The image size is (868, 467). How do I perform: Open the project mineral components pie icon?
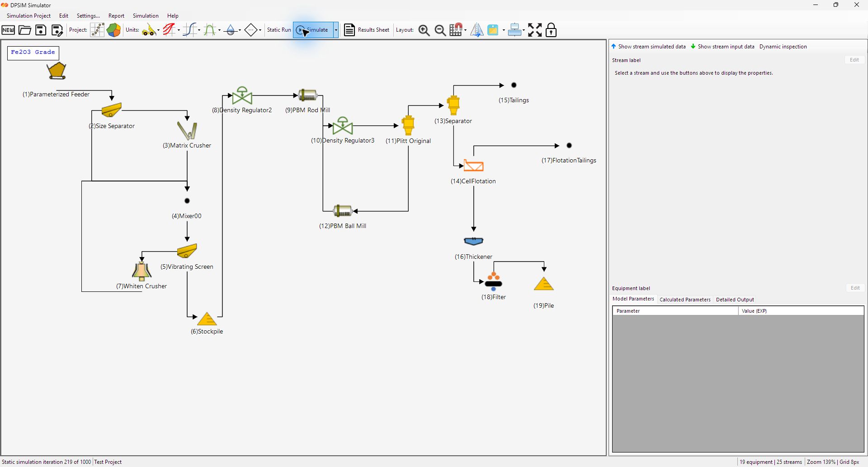pos(114,30)
